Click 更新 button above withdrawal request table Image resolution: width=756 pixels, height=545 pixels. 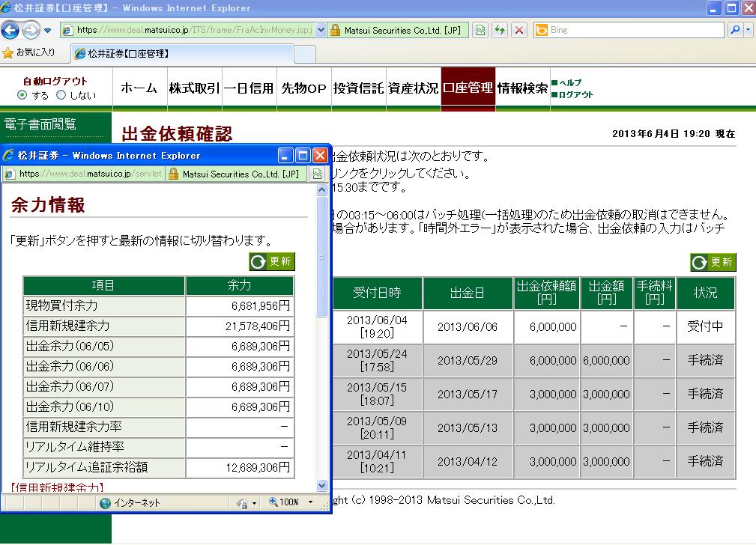click(x=713, y=262)
